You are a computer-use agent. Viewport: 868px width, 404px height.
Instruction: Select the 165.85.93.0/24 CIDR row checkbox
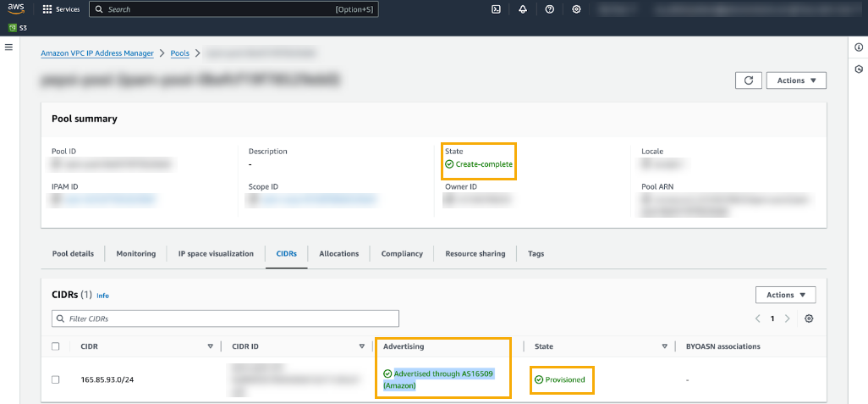pos(56,379)
